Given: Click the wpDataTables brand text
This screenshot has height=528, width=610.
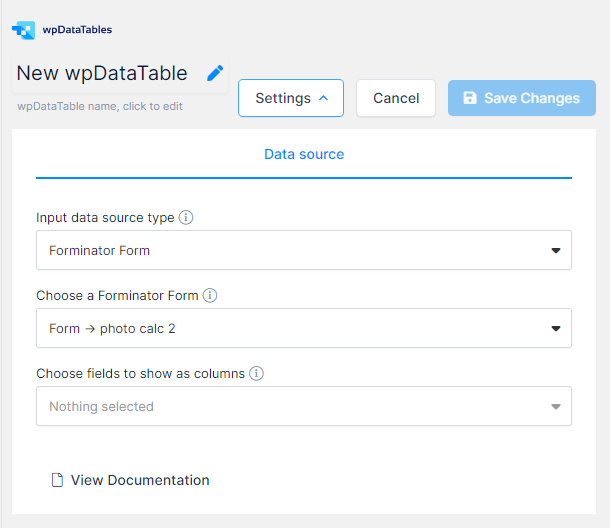Looking at the screenshot, I should [77, 30].
